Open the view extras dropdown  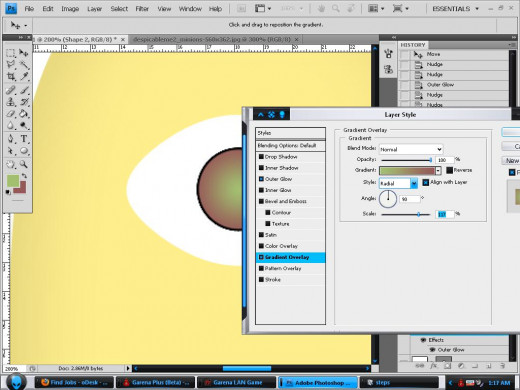[x=263, y=9]
